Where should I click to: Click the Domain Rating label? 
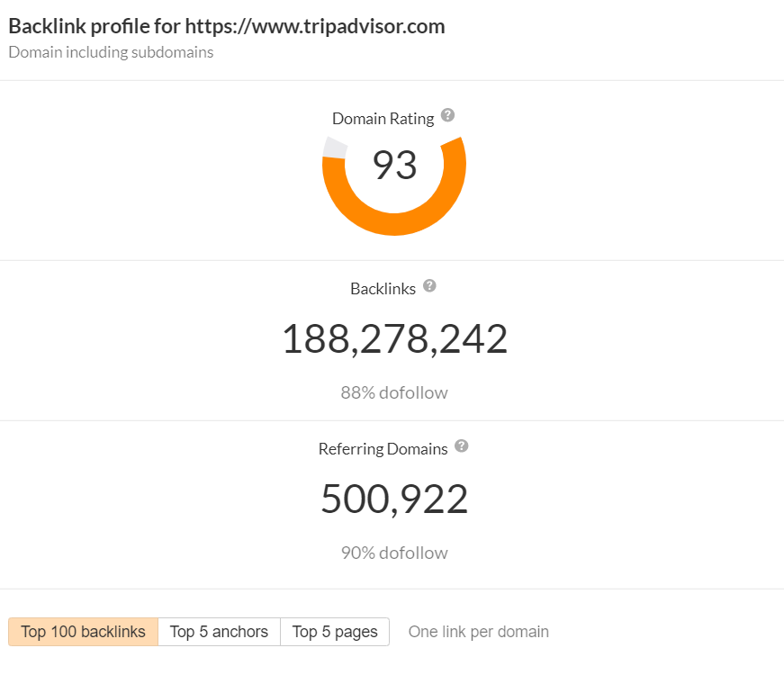tap(383, 119)
